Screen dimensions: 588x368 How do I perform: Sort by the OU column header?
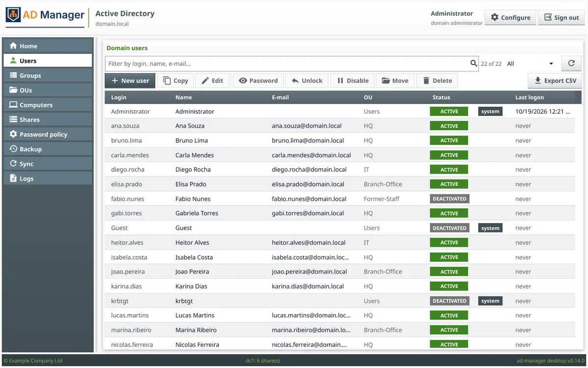[368, 97]
